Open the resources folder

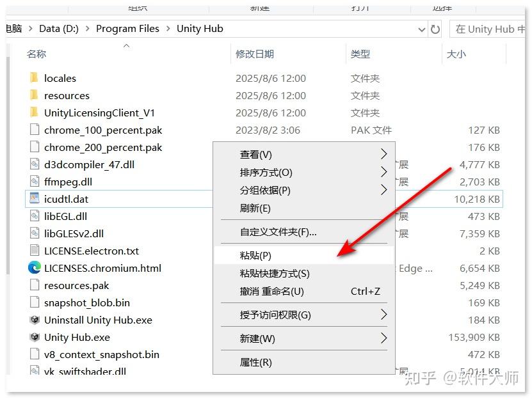(x=67, y=95)
